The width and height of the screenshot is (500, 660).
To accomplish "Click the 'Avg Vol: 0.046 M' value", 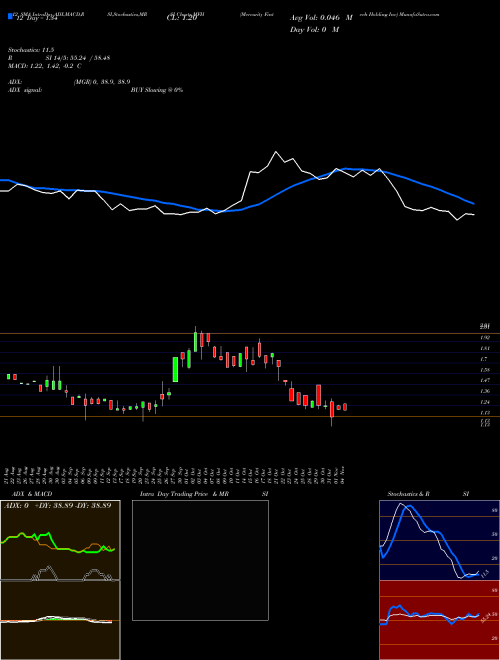I will 321,18.
